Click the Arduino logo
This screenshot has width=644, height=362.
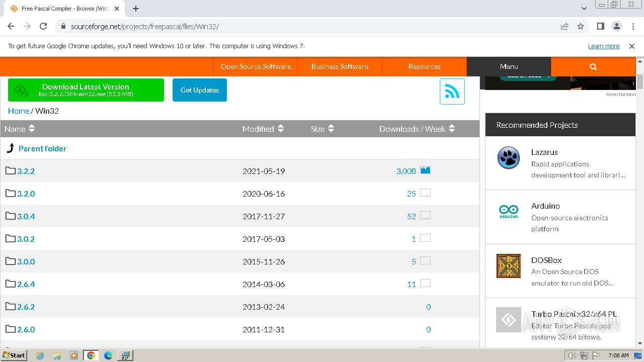coord(509,212)
